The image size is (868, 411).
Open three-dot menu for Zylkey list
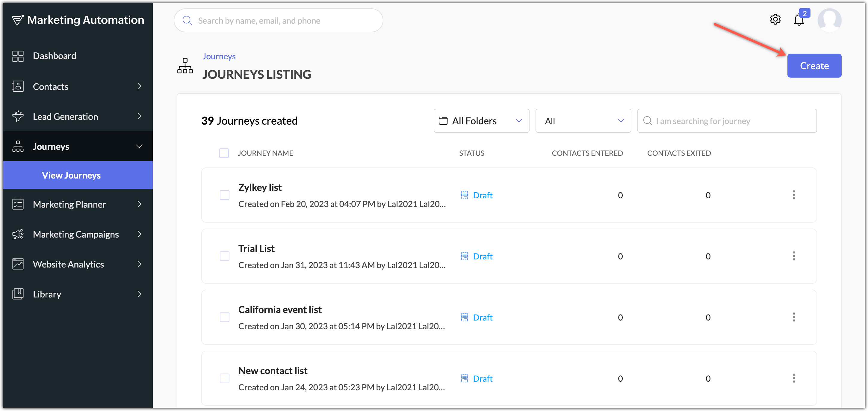coord(793,195)
